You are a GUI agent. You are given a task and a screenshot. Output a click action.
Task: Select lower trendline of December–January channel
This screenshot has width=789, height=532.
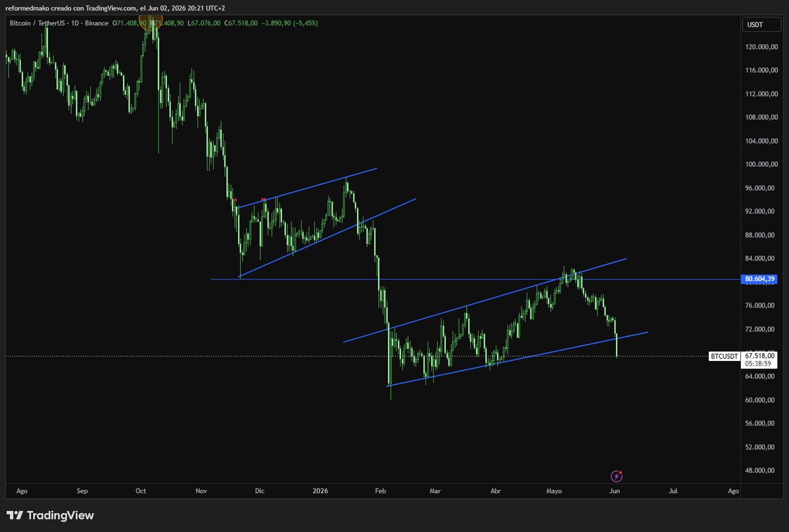point(328,237)
